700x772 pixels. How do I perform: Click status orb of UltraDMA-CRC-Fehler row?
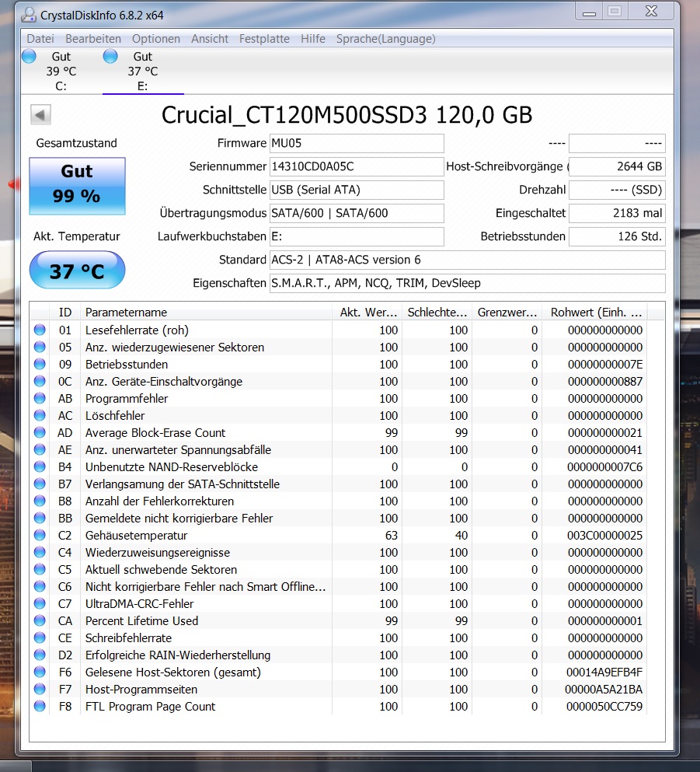tap(40, 603)
